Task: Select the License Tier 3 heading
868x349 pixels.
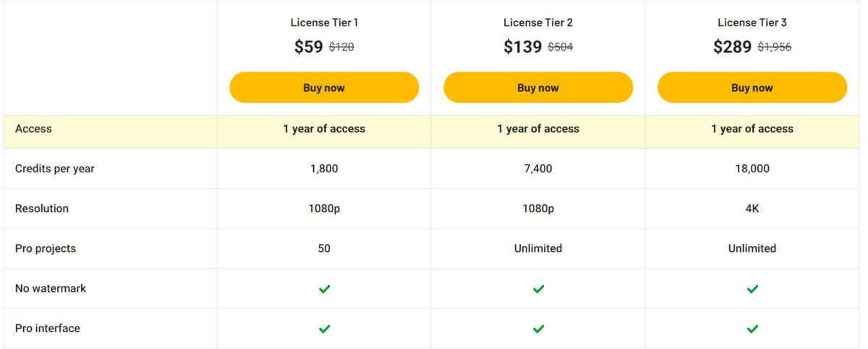Action: 752,22
